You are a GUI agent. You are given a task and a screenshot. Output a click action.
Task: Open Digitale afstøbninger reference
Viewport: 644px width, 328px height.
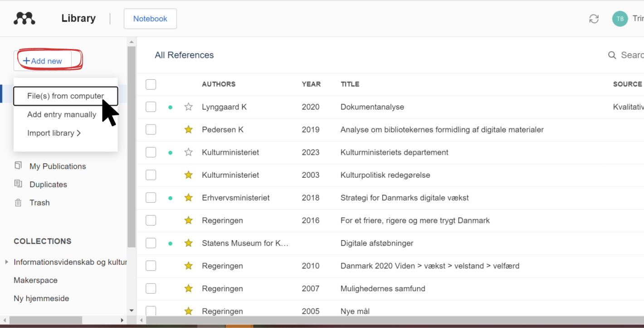click(377, 243)
